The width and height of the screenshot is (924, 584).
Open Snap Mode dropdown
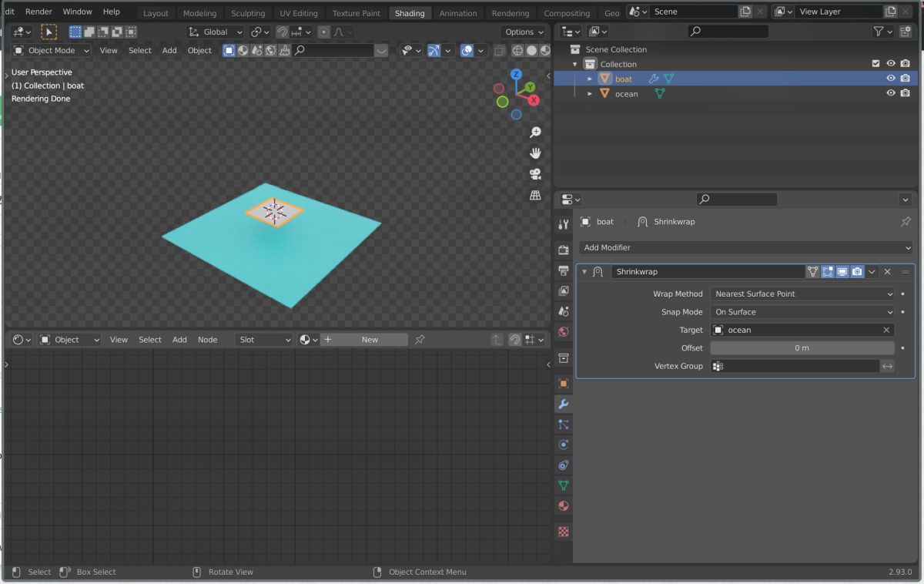pyautogui.click(x=802, y=312)
